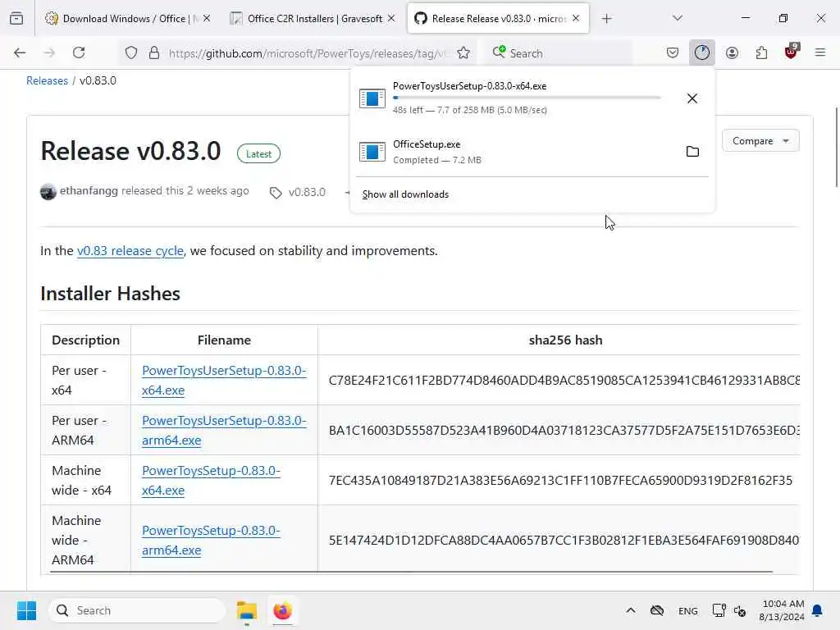The width and height of the screenshot is (840, 630).
Task: Select the hash starting with C78E24F2
Action: 564,380
